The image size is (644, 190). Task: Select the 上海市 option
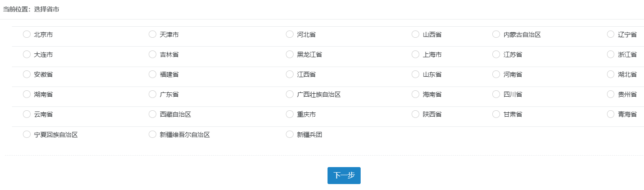point(415,54)
